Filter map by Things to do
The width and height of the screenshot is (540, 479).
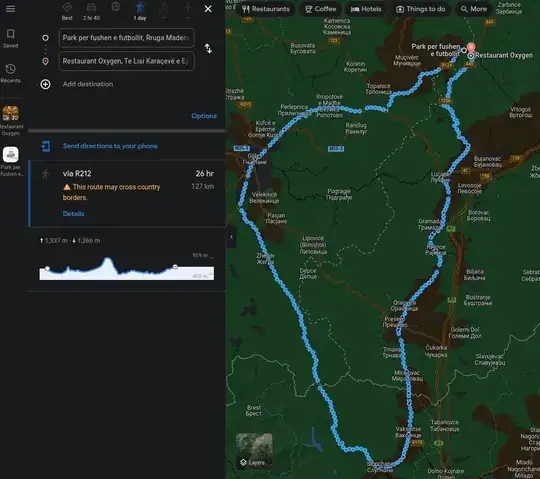tap(420, 9)
